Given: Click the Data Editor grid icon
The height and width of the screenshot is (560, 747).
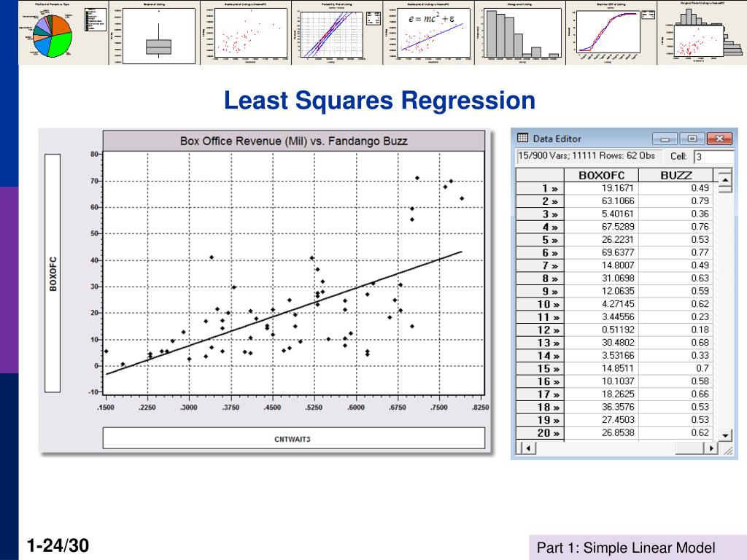Looking at the screenshot, I should click(x=522, y=138).
